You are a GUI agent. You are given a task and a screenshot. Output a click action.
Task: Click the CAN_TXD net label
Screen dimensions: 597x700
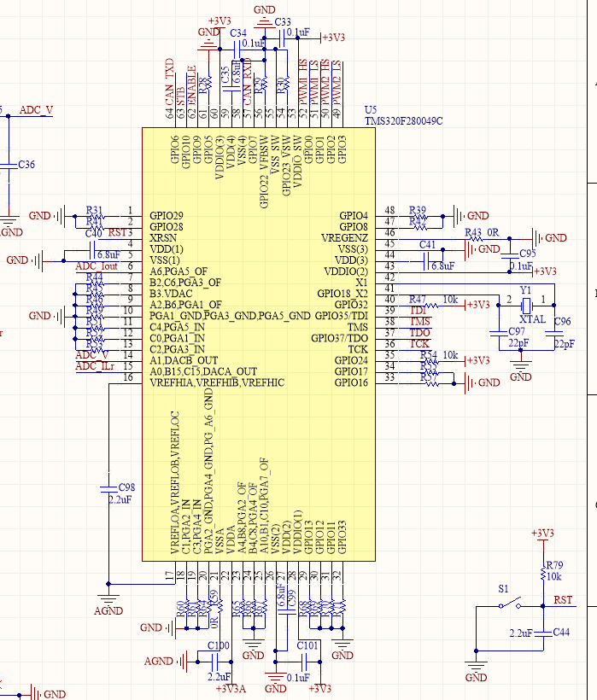(169, 82)
